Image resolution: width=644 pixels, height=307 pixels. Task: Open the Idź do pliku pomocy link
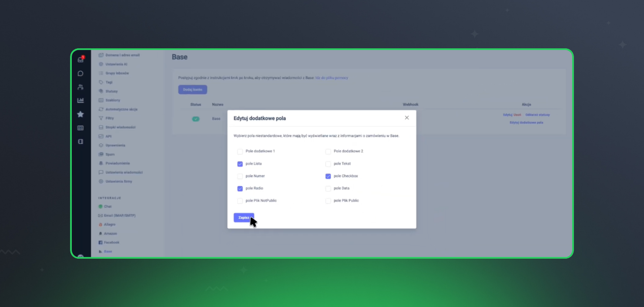(x=332, y=78)
